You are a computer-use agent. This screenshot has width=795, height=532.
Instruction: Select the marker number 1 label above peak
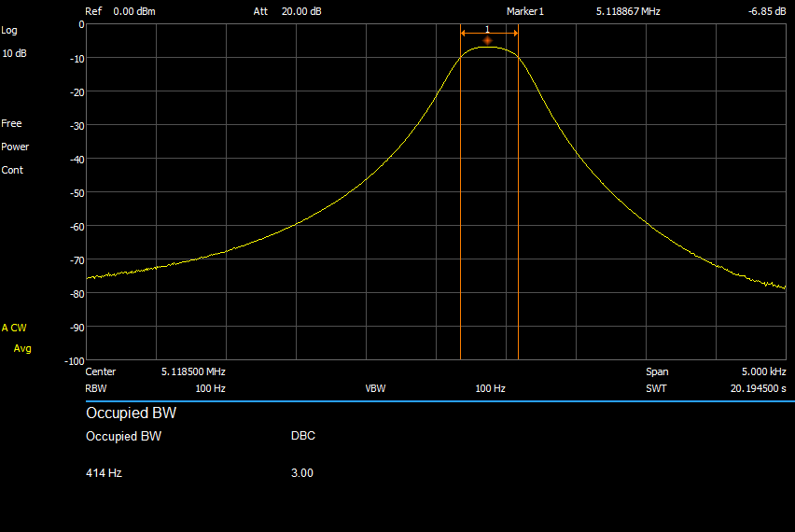(487, 30)
